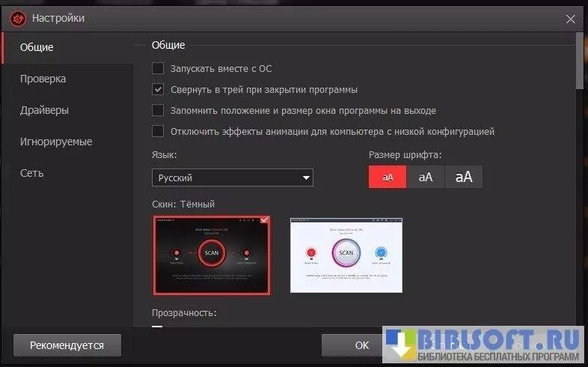The height and width of the screenshot is (367, 588).
Task: Open the Драйверы settings tab
Action: (44, 110)
